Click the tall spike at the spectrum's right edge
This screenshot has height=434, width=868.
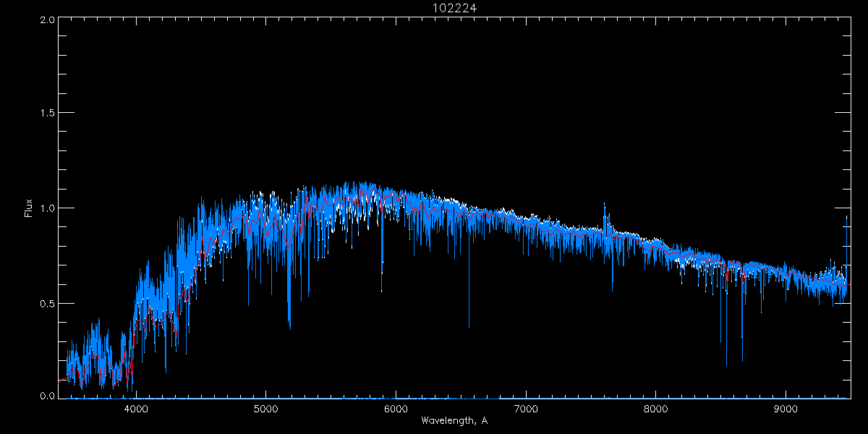[847, 217]
